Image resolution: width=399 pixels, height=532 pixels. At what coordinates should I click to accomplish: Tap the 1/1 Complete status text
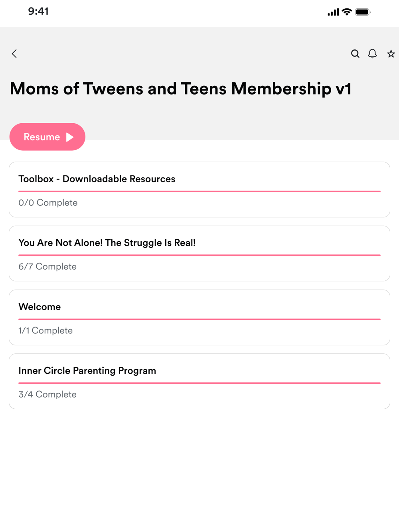(45, 331)
